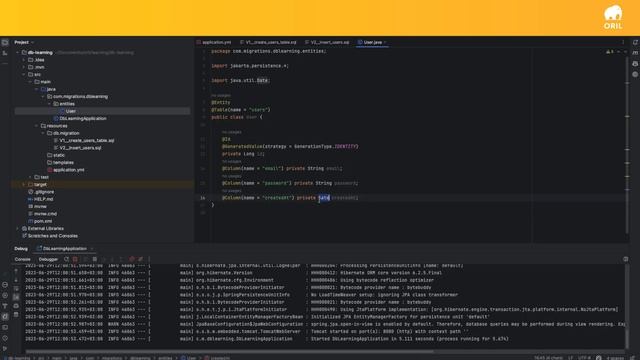
Task: Toggle Mute Breakpoints in debug toolbar
Action: click(x=140, y=259)
